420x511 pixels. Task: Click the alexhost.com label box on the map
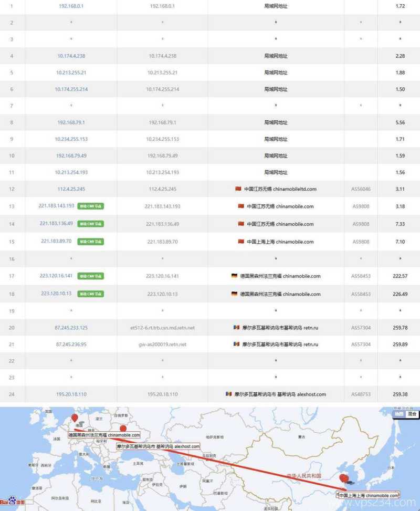[x=157, y=446]
